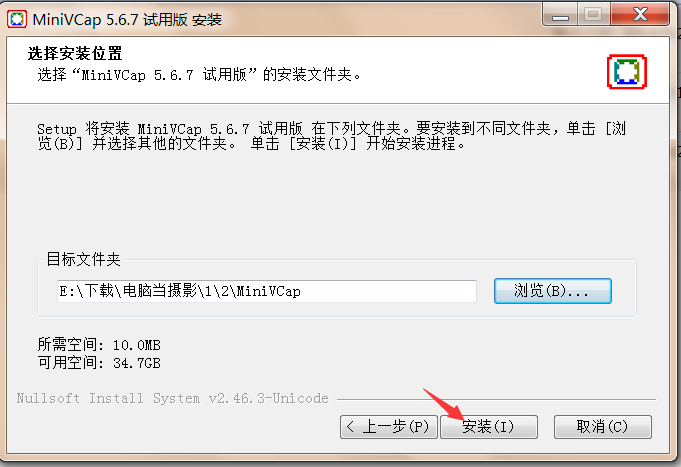681x467 pixels.
Task: Click the window title MiniVCap 5.6.7 试用版 安装
Action: [127, 20]
